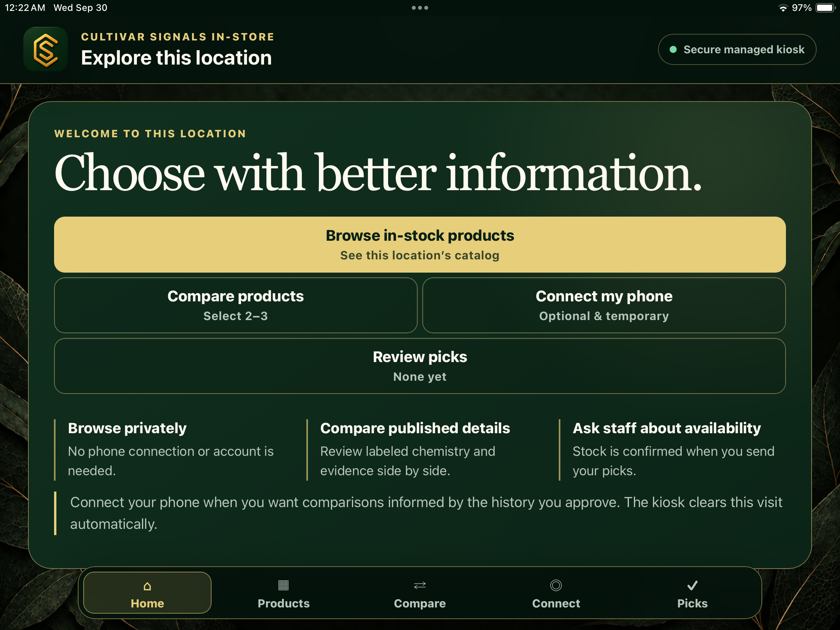Image resolution: width=840 pixels, height=630 pixels.
Task: Choose Connect my phone option
Action: 604,305
